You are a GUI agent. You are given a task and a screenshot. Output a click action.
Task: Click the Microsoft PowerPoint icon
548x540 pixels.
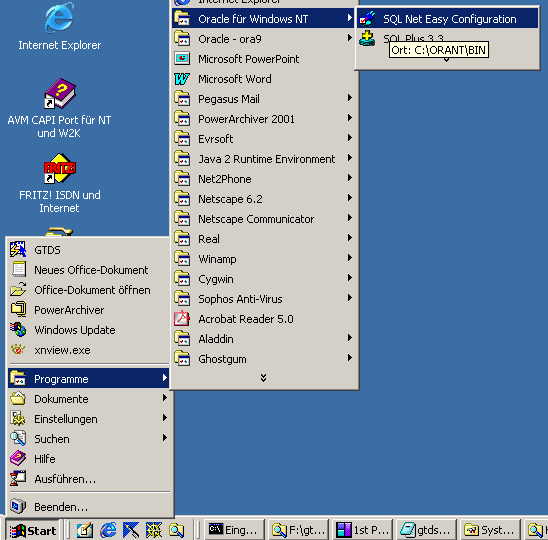182,58
